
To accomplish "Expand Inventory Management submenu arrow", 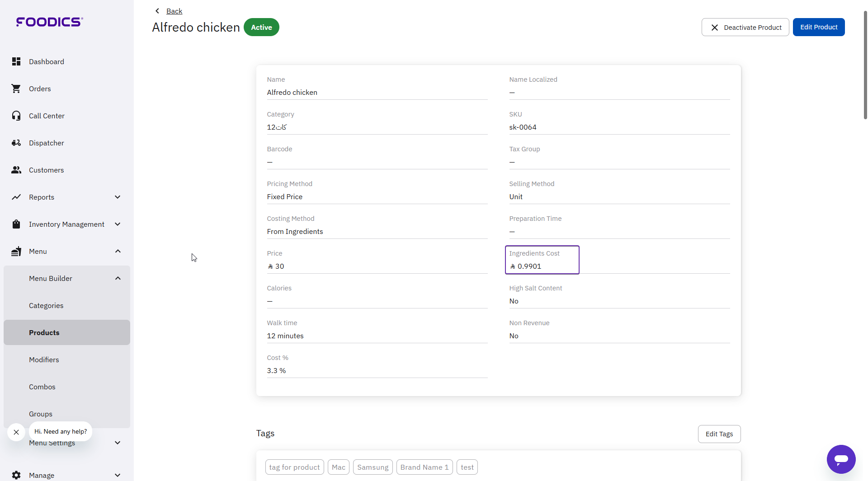I will coord(118,224).
